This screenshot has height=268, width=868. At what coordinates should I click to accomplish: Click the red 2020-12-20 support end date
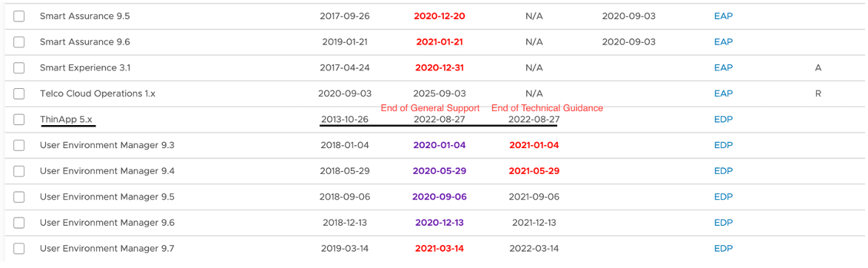(439, 16)
